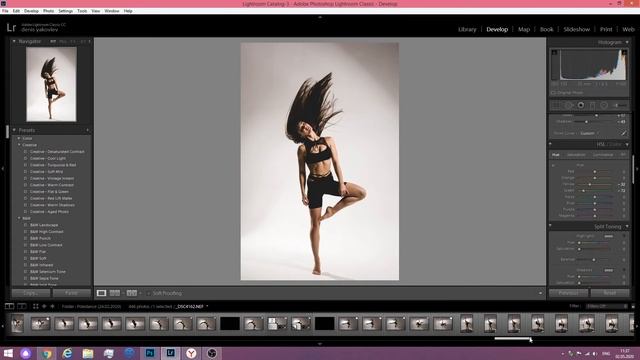This screenshot has height=360, width=640.
Task: Click the Reset button
Action: tap(609, 293)
